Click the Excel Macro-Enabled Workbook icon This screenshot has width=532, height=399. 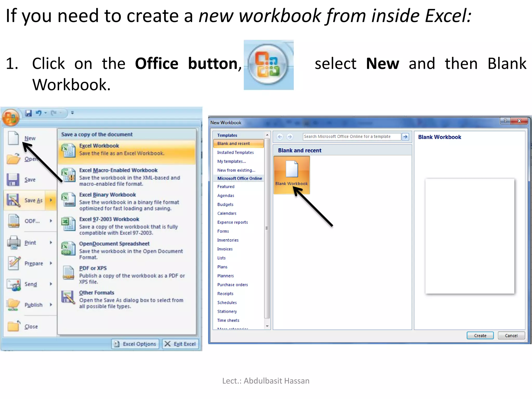[68, 175]
